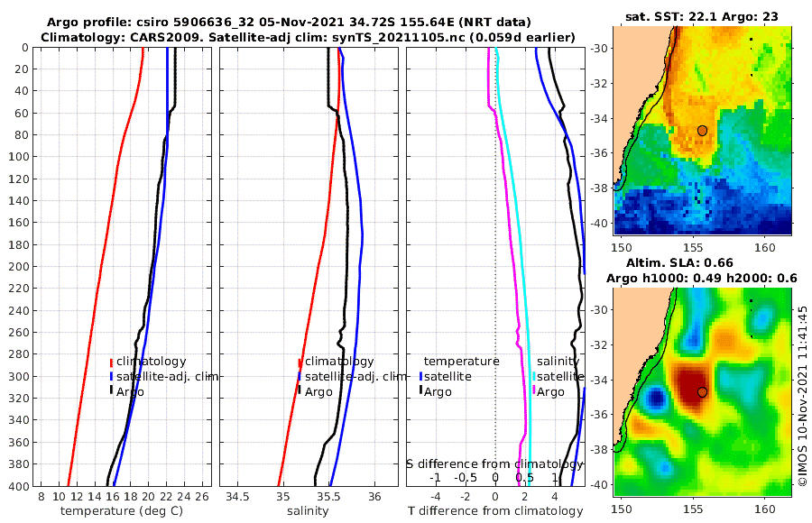Screen dimensions: 812x523
Task: Click 'T difference from climatology' axis label
Action: pos(495,511)
